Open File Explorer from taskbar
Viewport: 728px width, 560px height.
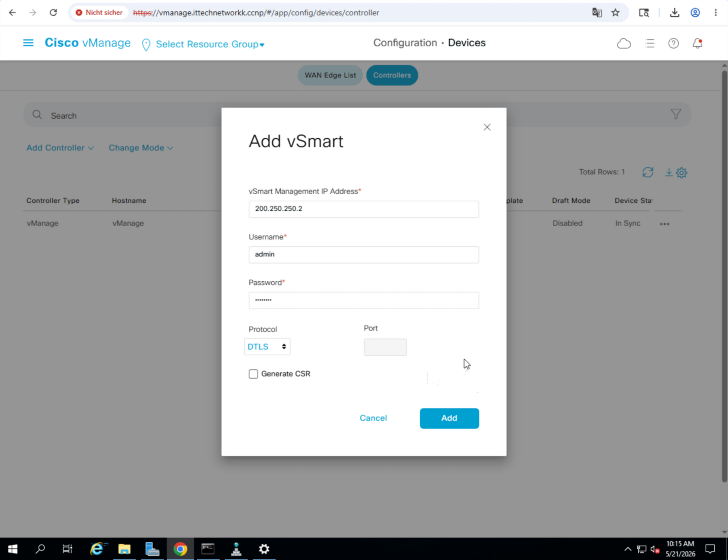click(x=124, y=549)
